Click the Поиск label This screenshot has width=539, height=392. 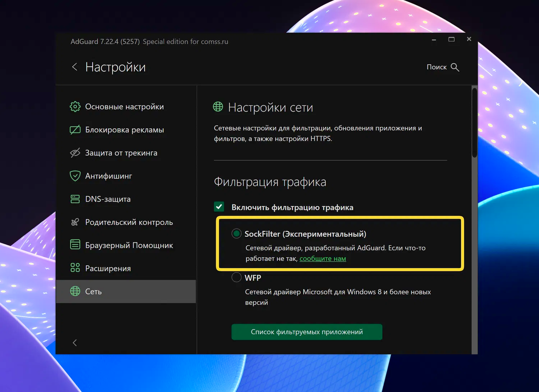[x=437, y=67]
